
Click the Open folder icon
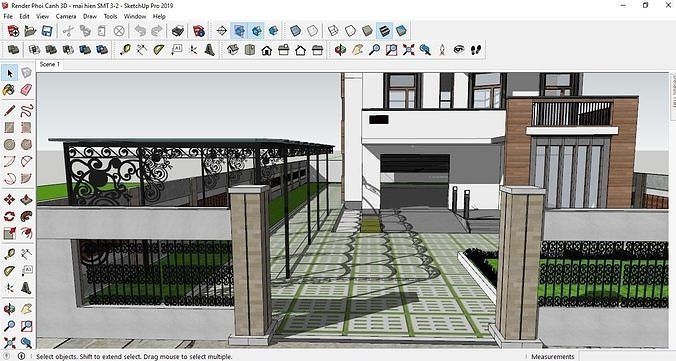(30, 31)
